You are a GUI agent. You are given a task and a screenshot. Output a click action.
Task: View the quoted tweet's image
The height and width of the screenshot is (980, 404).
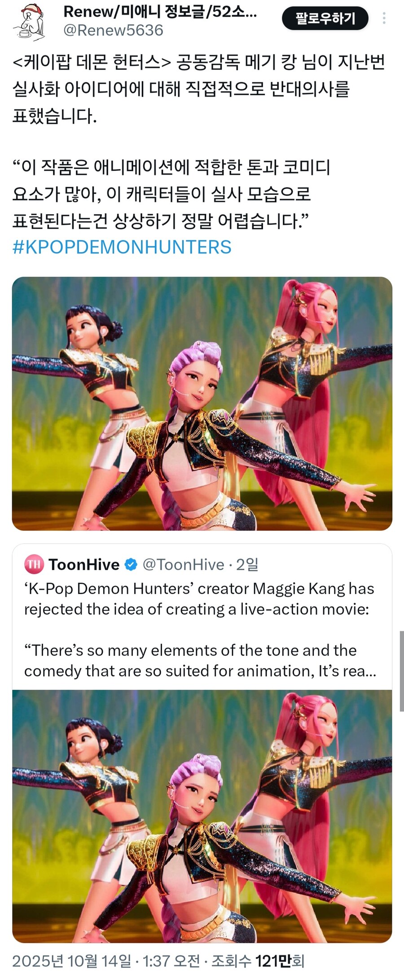tap(202, 816)
